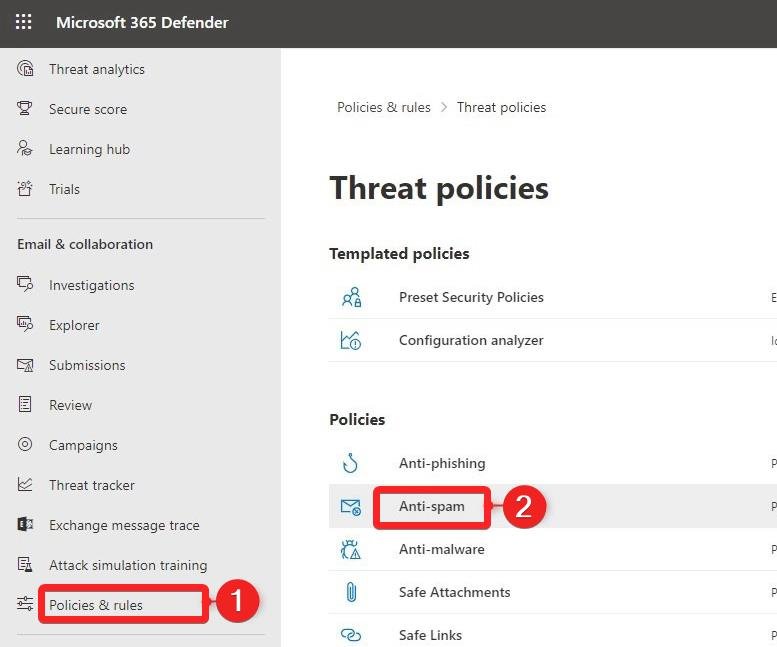Select Trials in the navigation

tap(64, 189)
